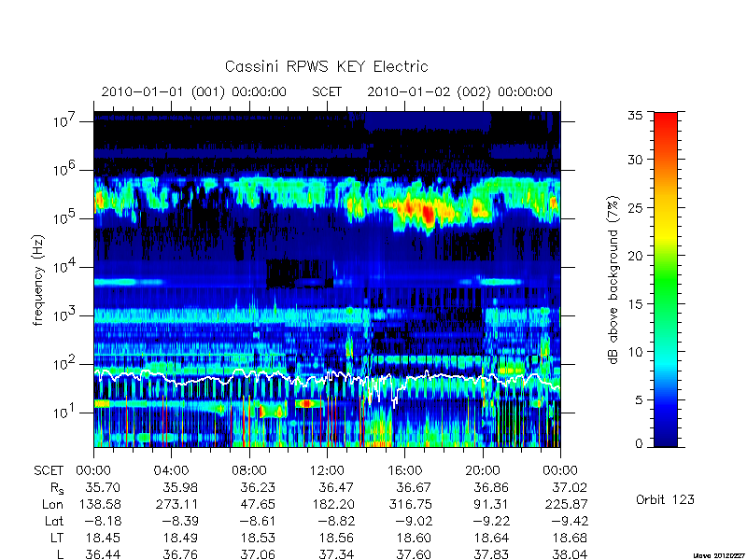
Task: Click the 'Rs' row label
Action: [57, 488]
